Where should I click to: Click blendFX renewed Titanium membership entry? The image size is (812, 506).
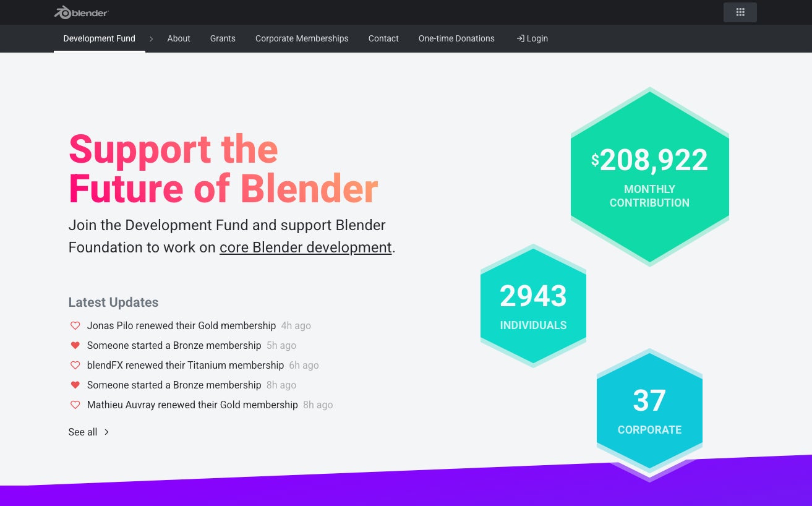click(186, 365)
